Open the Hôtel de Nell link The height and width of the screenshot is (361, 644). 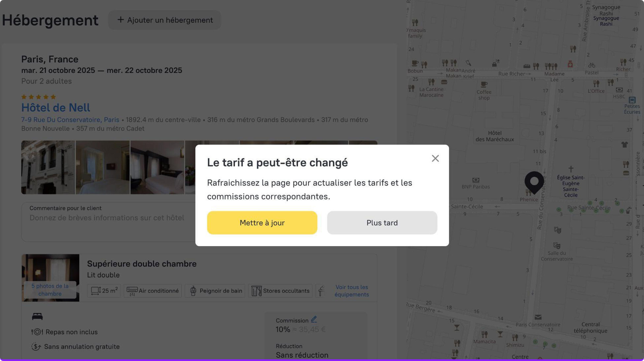click(56, 108)
